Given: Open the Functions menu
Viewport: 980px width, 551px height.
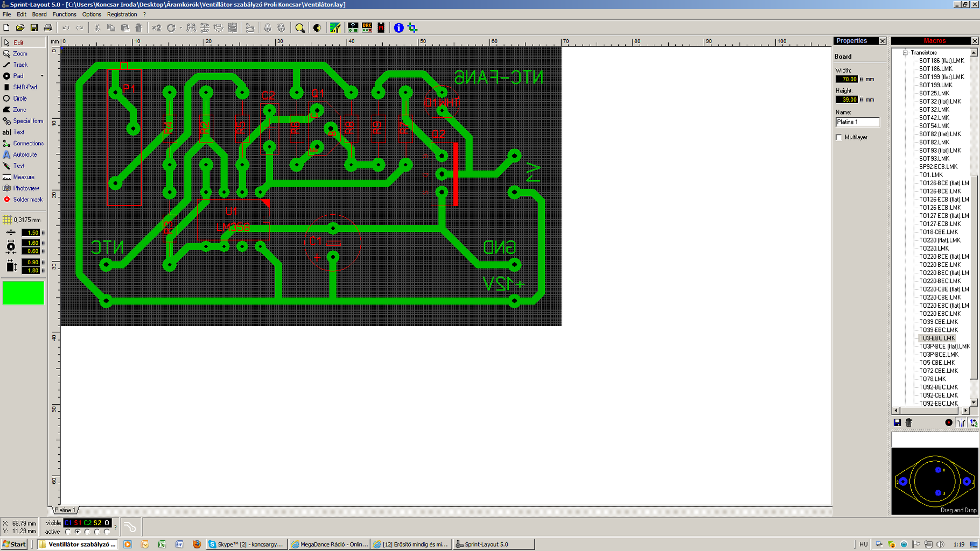Looking at the screenshot, I should (64, 15).
